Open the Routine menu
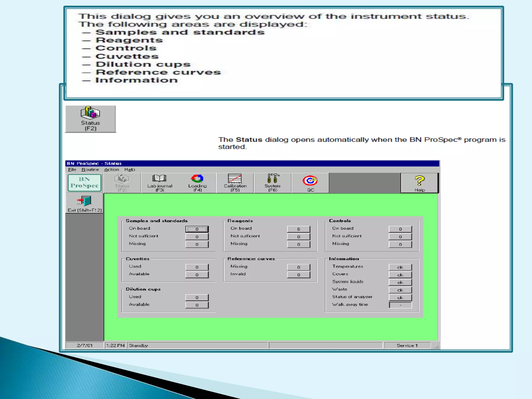Viewport: 532px width, 399px height. pos(90,170)
